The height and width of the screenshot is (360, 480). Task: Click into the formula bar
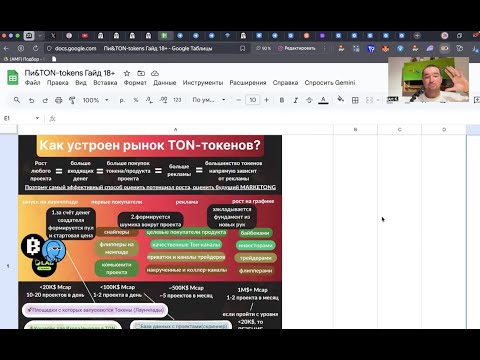267,118
